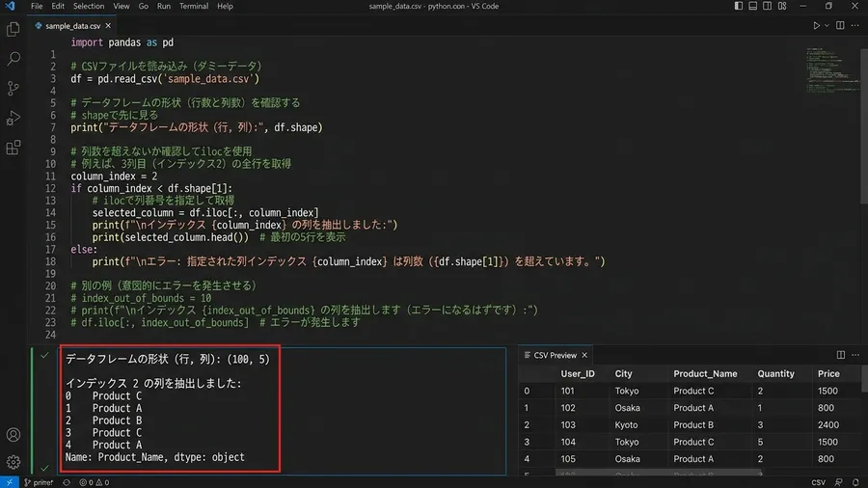Open the Go menu
This screenshot has height=488, width=868.
tap(144, 6)
